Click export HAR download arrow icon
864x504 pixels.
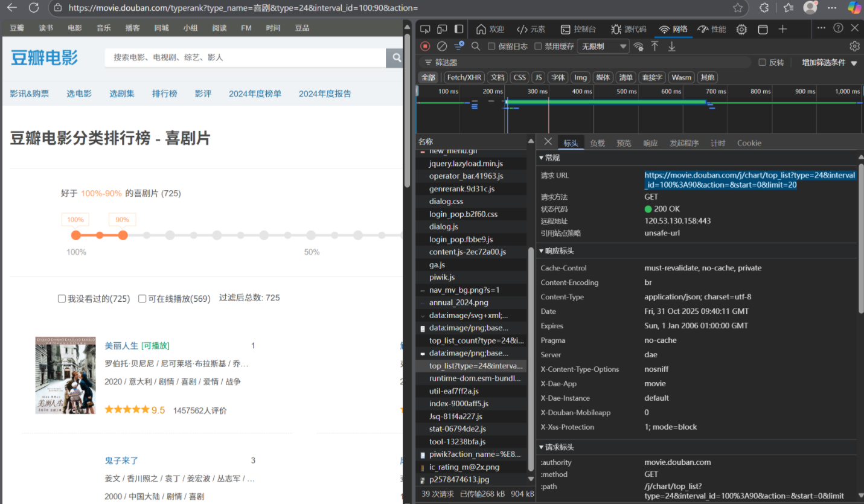pos(671,46)
